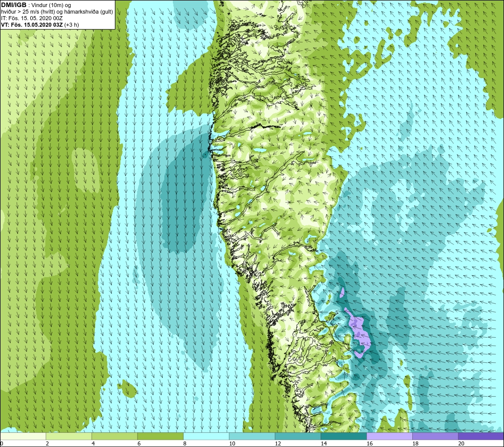Click the legend scale label '10'
The width and height of the screenshot is (504, 447).
(x=232, y=443)
